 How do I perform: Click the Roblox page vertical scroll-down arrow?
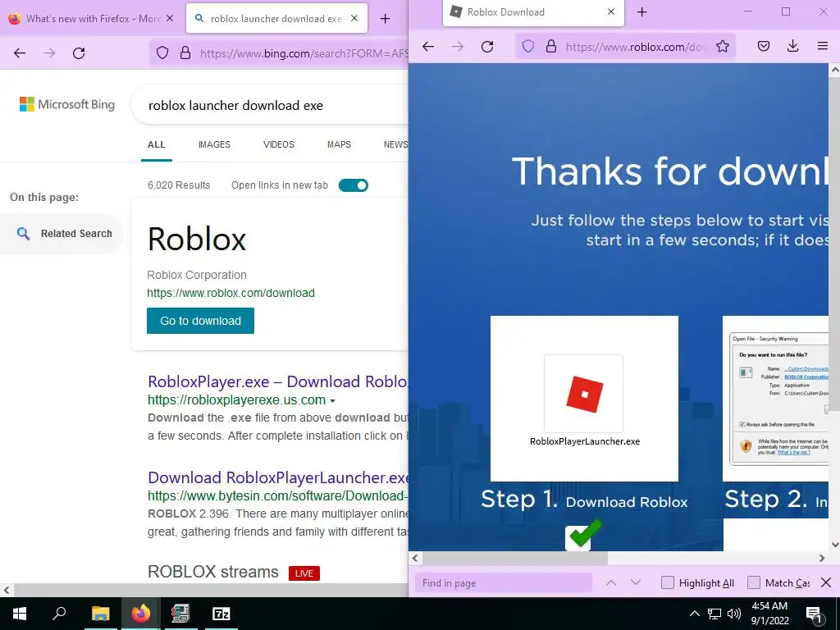834,545
